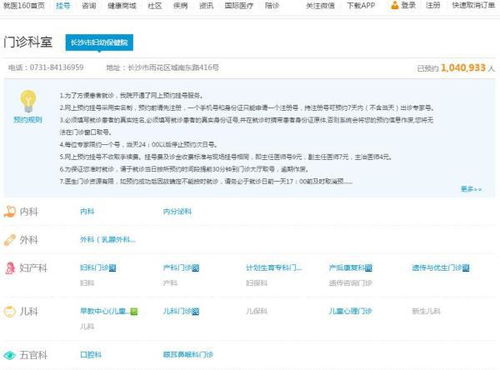Viewport: 500px width, 370px height.
Task: Click the baby face icon beside 儿科
Action: click(x=10, y=312)
